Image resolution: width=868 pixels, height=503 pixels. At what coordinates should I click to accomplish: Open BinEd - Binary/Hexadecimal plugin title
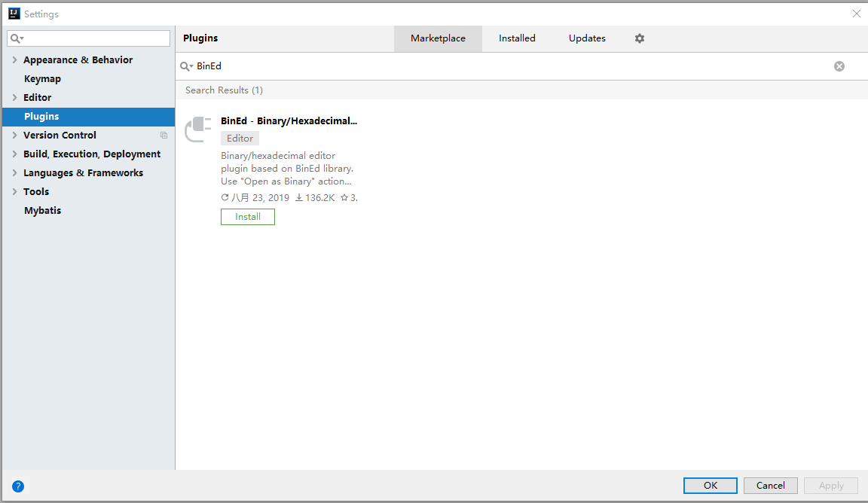pos(289,120)
